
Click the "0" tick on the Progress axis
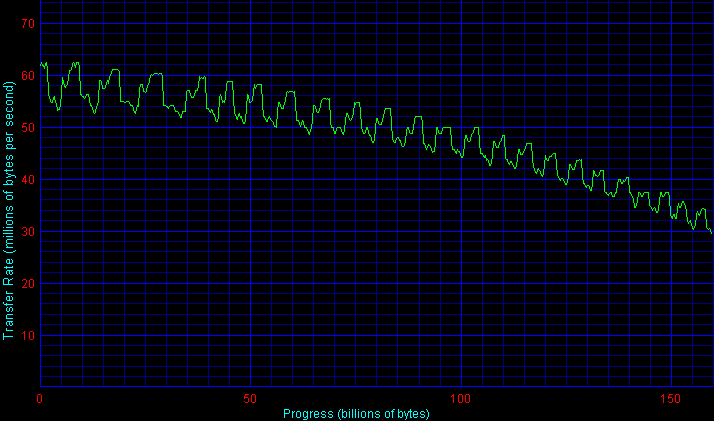40,398
